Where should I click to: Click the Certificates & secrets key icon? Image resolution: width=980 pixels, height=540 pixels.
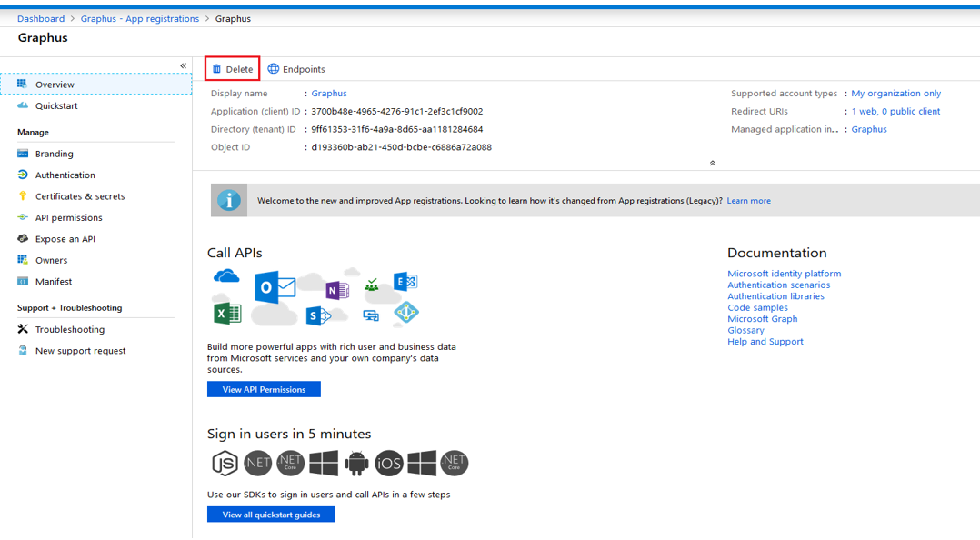point(23,195)
